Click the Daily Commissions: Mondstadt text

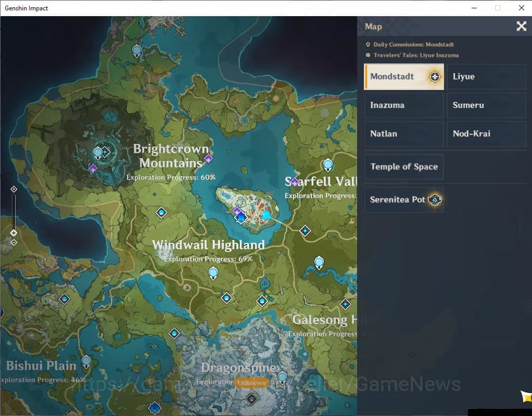tap(413, 44)
